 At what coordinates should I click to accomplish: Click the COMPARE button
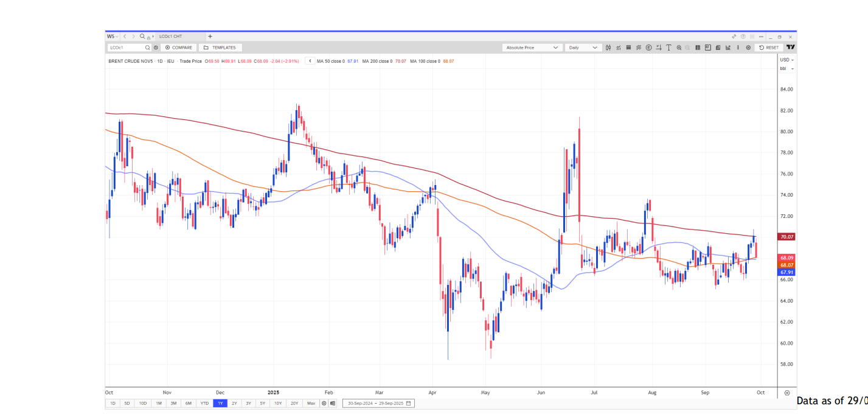[179, 47]
